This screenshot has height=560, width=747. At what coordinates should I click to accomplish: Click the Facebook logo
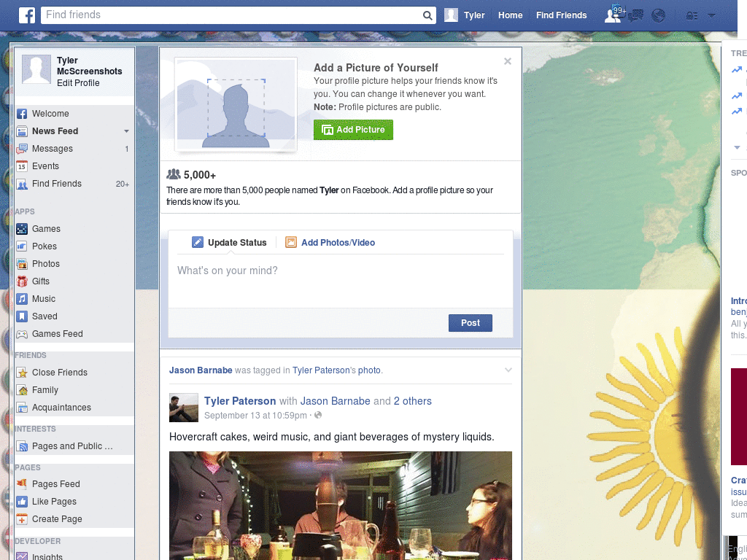26,15
